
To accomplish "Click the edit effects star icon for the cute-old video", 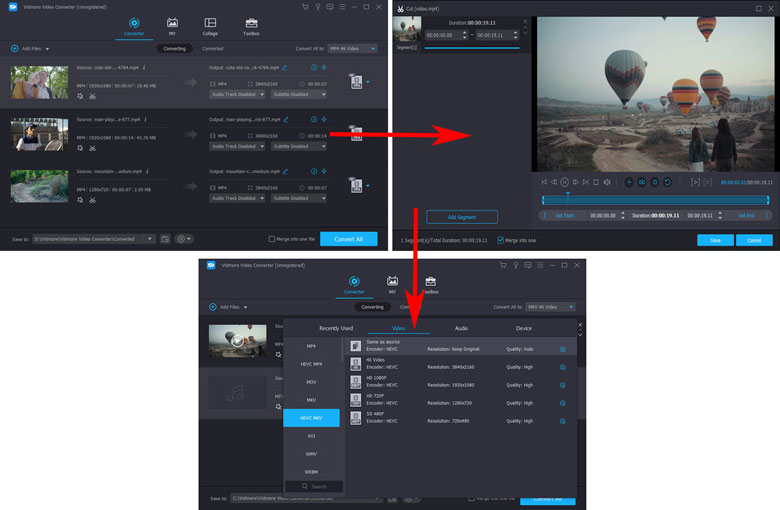I will 80,97.
